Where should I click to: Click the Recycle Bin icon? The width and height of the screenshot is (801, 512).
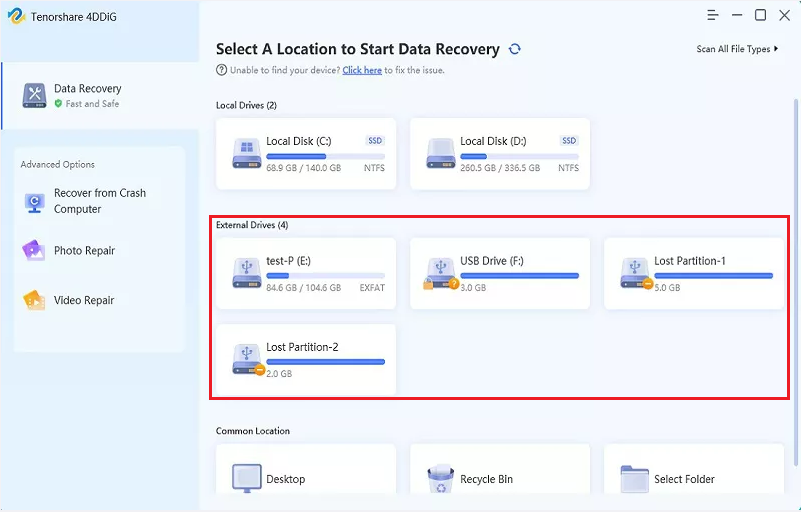pyautogui.click(x=440, y=479)
